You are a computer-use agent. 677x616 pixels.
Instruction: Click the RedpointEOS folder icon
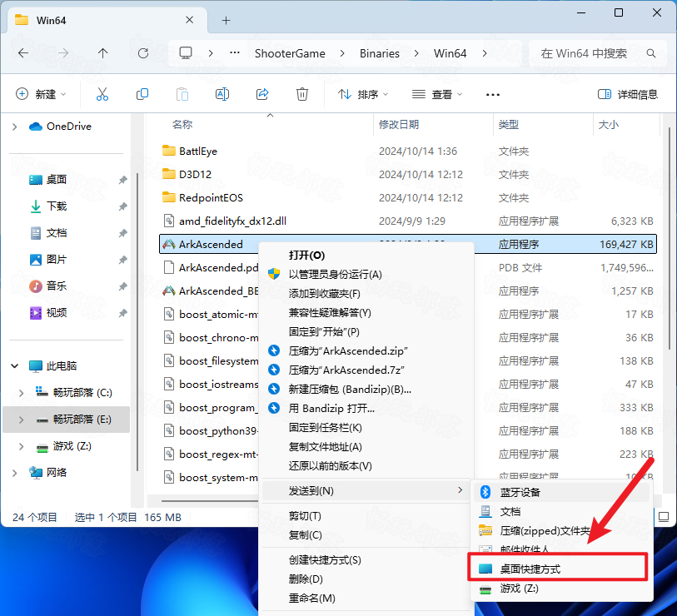[169, 198]
